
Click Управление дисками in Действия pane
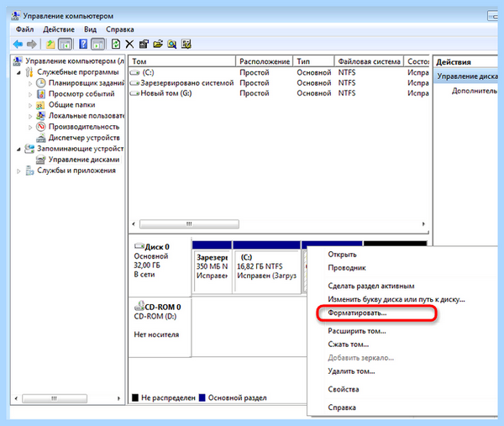(467, 76)
